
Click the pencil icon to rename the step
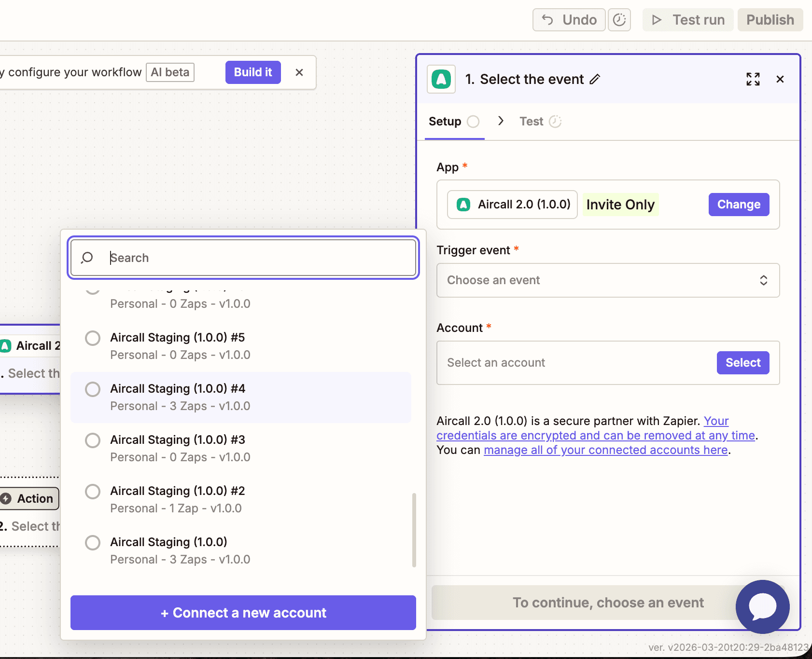595,80
